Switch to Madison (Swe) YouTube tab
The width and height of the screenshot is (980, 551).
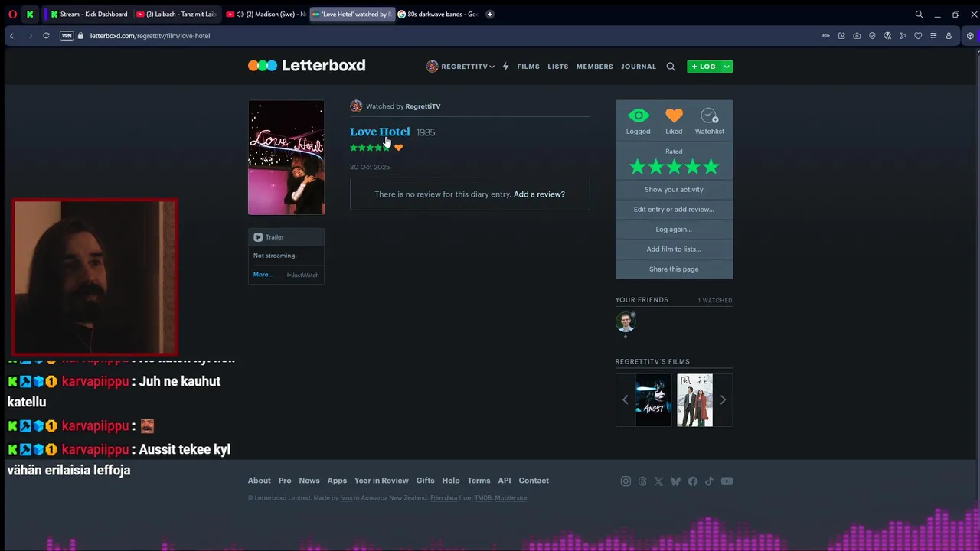point(266,14)
